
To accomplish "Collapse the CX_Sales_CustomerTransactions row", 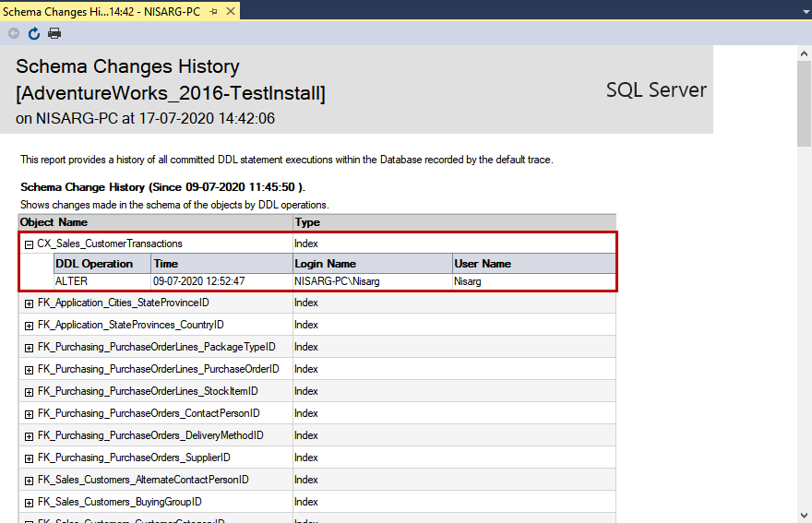I will pos(29,244).
